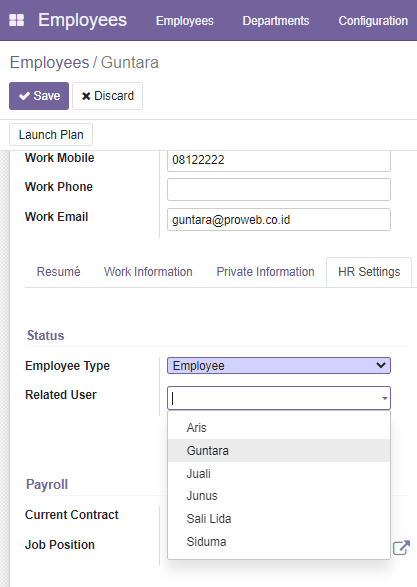Discard the current changes
Screen dimensions: 417x587
click(107, 96)
